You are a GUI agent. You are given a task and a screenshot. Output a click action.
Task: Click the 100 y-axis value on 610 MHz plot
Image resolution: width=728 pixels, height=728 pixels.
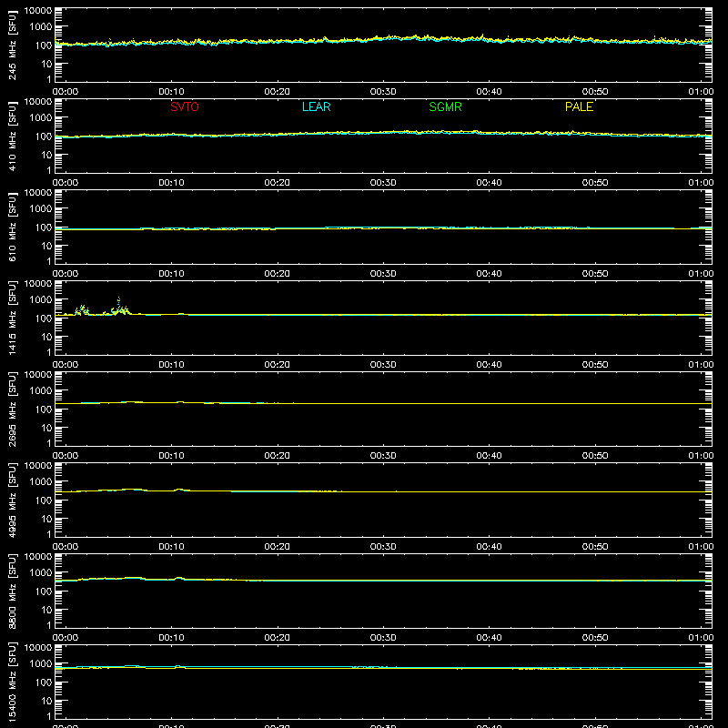(44, 227)
